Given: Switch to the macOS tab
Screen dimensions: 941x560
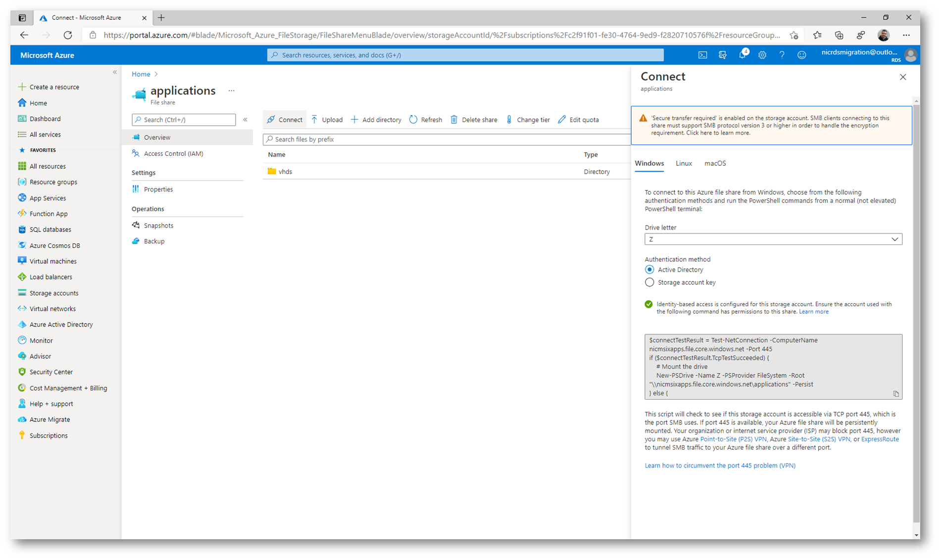Looking at the screenshot, I should pos(715,163).
